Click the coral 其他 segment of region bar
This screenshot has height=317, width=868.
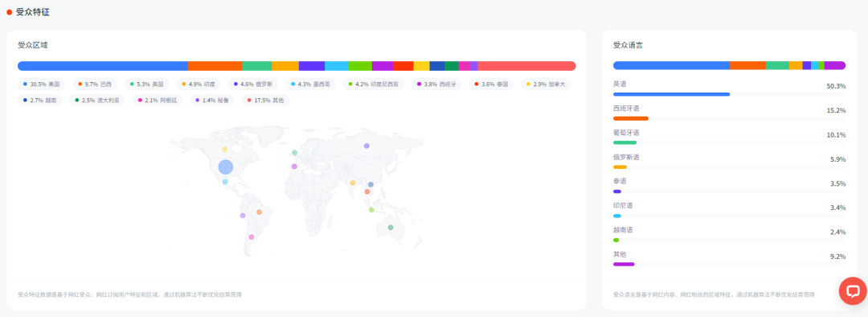pos(527,66)
